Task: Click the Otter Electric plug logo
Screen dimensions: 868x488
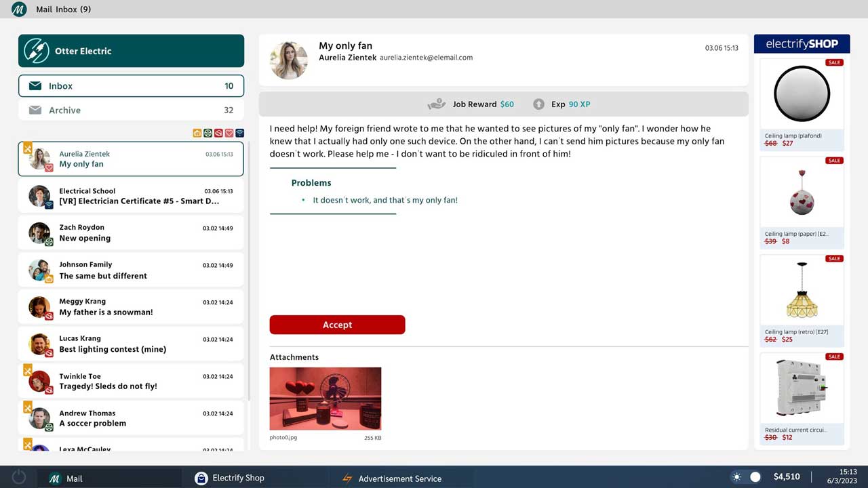Action: 37,51
